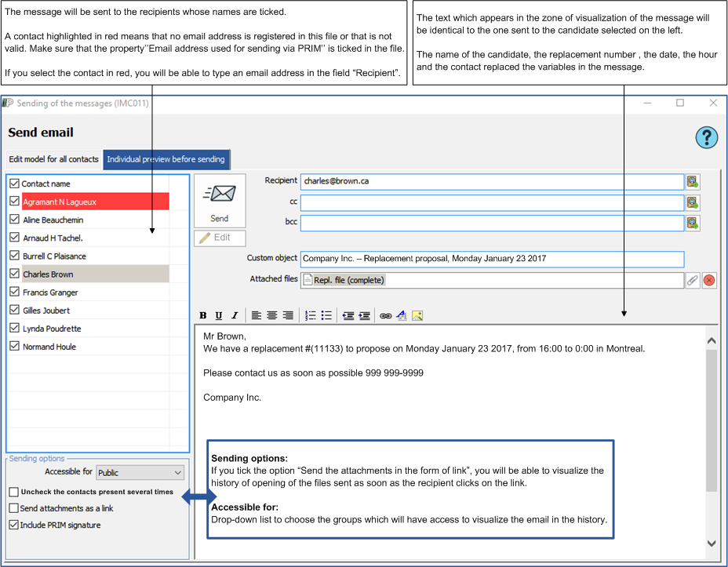This screenshot has width=728, height=567.
Task: Click the paperclip attach file icon
Action: 692,280
